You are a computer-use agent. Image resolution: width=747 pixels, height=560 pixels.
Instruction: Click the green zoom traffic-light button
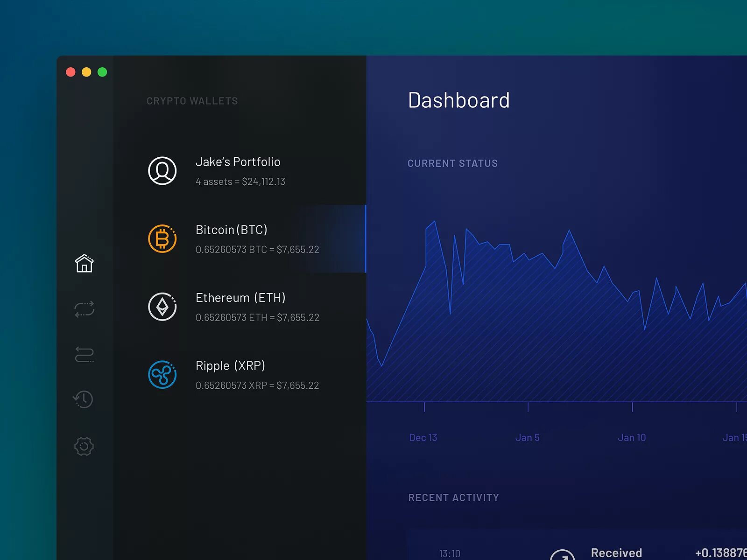coord(102,71)
